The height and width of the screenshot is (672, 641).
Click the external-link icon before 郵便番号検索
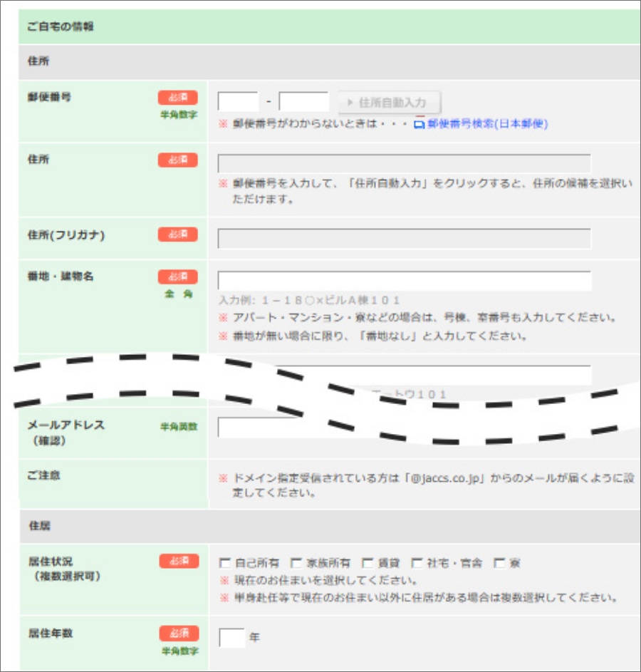419,124
